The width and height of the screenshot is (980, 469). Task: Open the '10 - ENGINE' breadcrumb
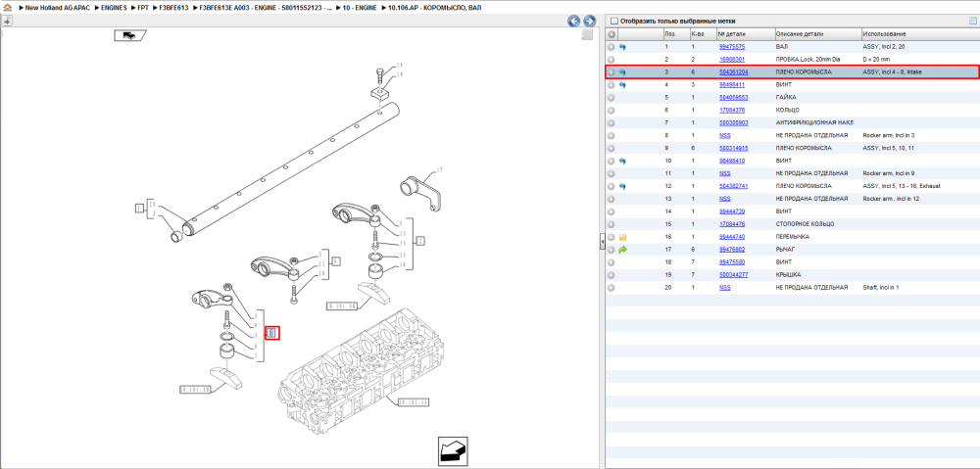pyautogui.click(x=358, y=7)
